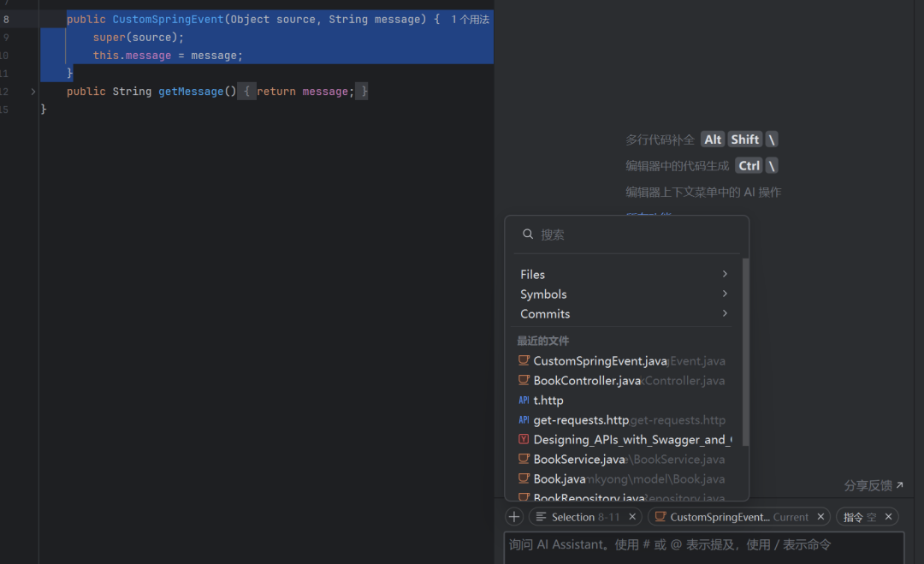Click getMessage method name in editor
924x564 pixels.
191,92
